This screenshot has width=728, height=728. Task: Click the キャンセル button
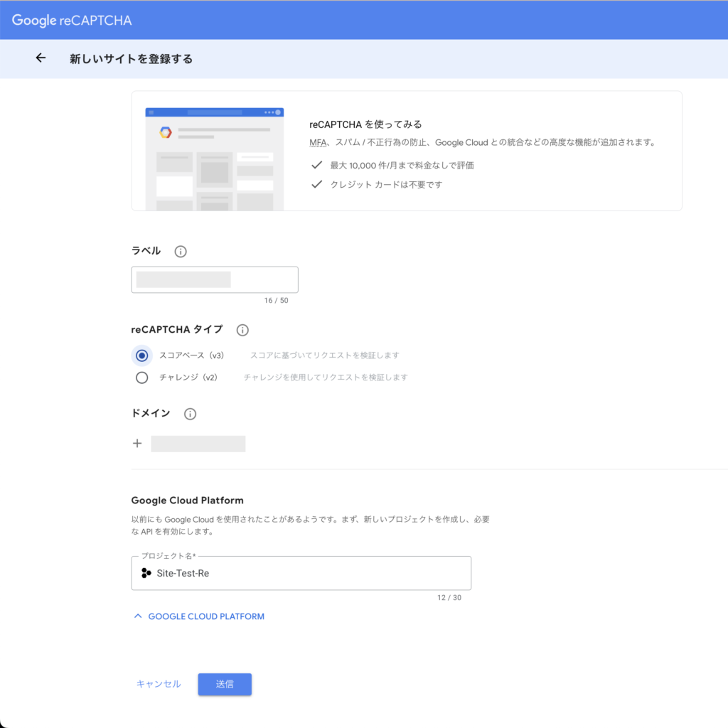click(x=159, y=684)
